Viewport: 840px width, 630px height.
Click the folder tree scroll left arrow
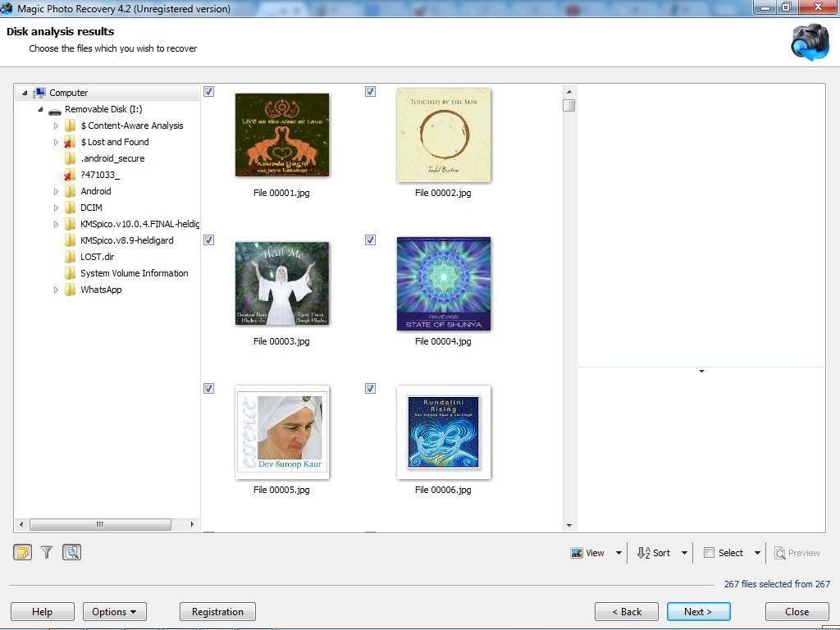(x=21, y=524)
